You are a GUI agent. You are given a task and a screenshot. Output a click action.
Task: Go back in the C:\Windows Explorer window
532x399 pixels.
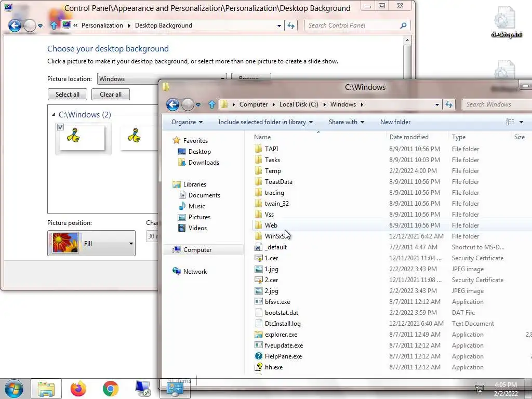[172, 104]
